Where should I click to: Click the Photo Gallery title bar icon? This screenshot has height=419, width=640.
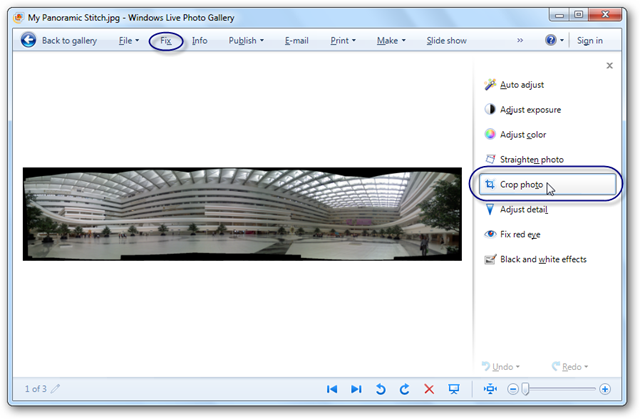(18, 18)
